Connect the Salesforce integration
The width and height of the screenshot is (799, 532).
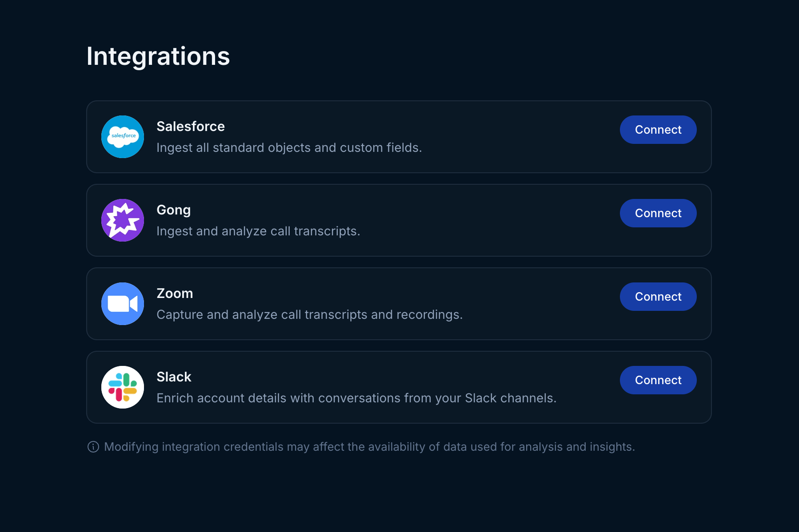tap(658, 130)
